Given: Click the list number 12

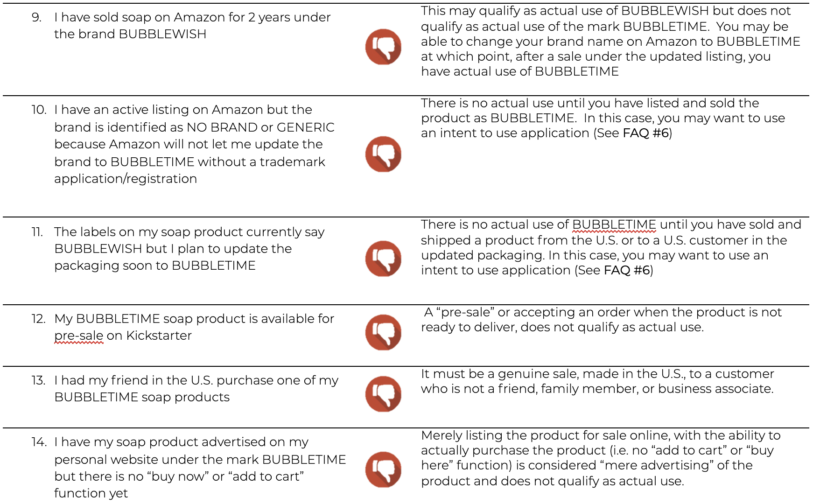Looking at the screenshot, I should (39, 319).
